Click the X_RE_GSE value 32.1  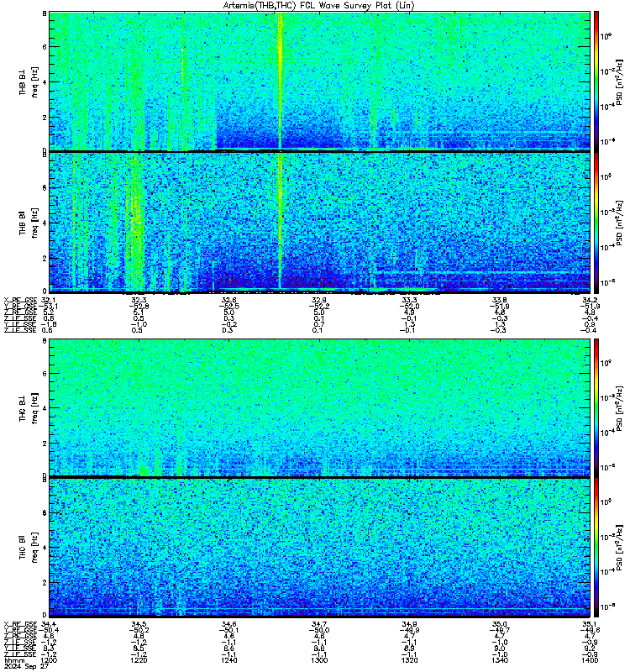click(49, 300)
